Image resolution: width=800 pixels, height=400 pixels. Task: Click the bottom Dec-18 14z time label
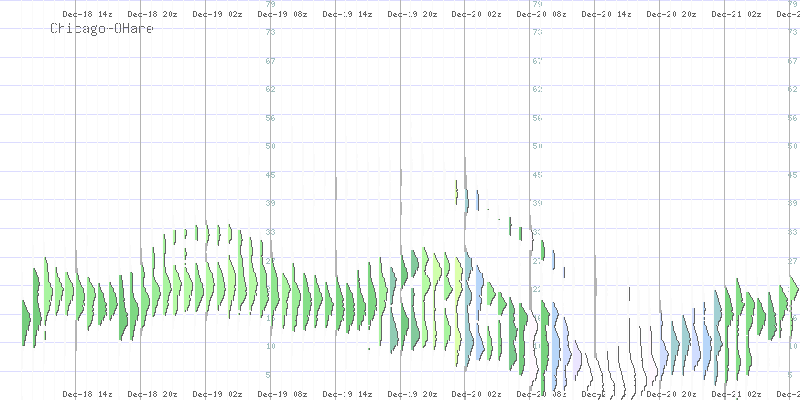[x=85, y=394]
